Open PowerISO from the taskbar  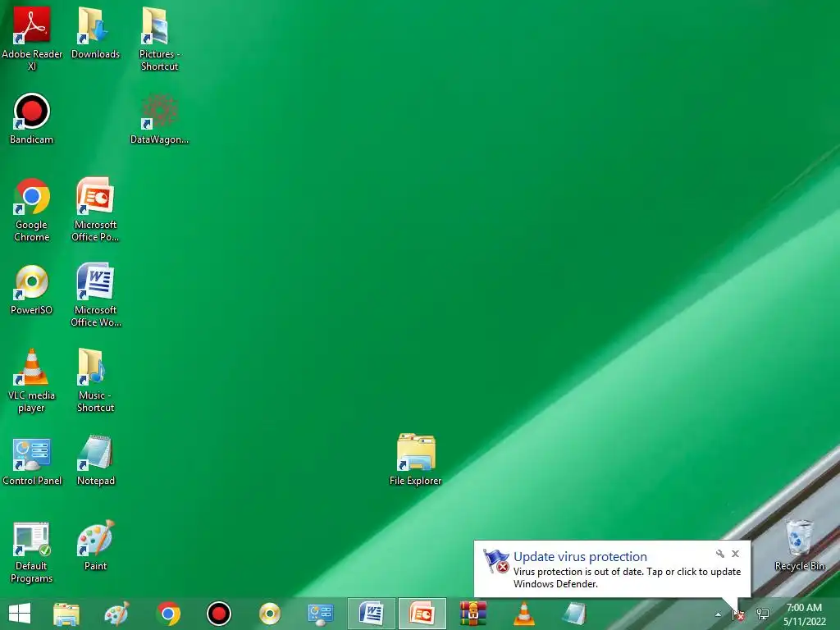coord(269,614)
